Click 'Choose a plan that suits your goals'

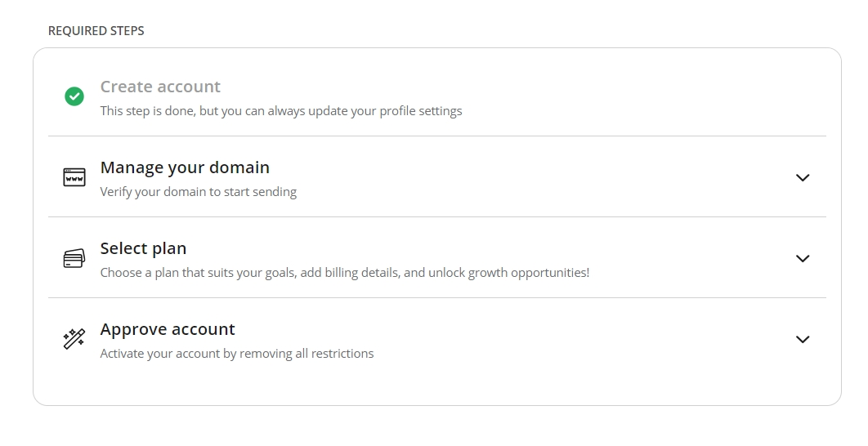pos(198,273)
